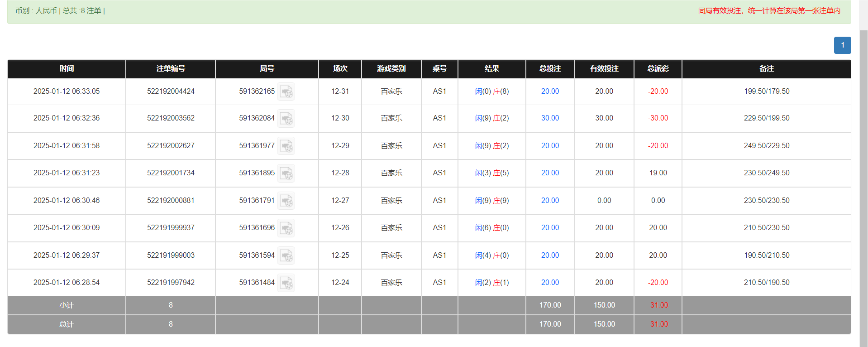
Task: Click replay icon beside round 591361977
Action: pyautogui.click(x=286, y=146)
